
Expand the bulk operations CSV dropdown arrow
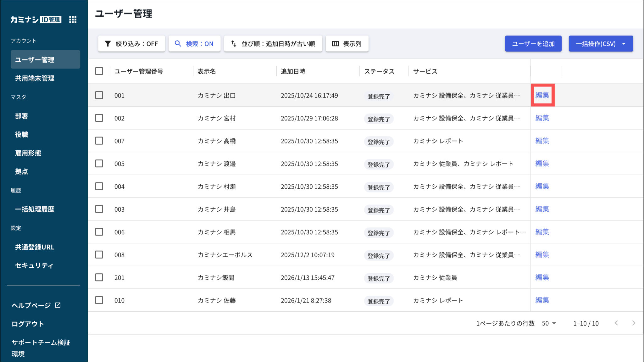(624, 44)
